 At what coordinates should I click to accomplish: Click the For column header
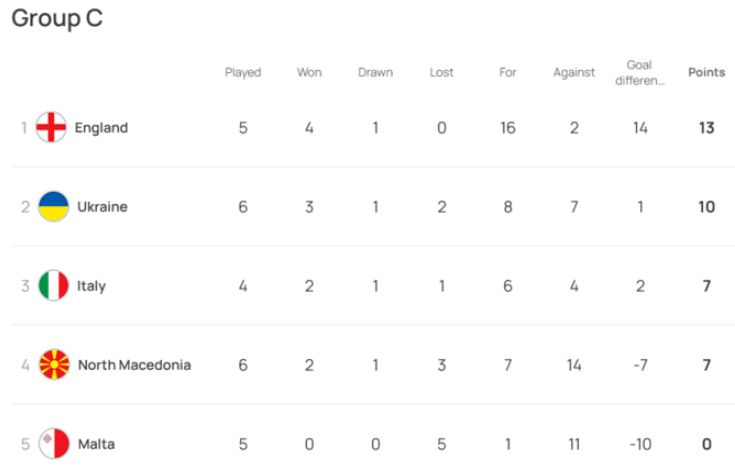point(507,72)
